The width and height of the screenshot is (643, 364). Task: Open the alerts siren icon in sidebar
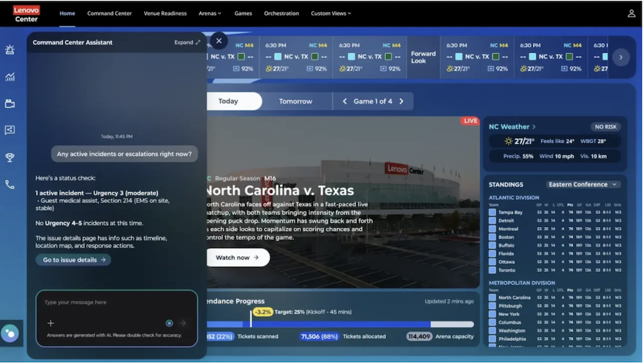[x=10, y=50]
